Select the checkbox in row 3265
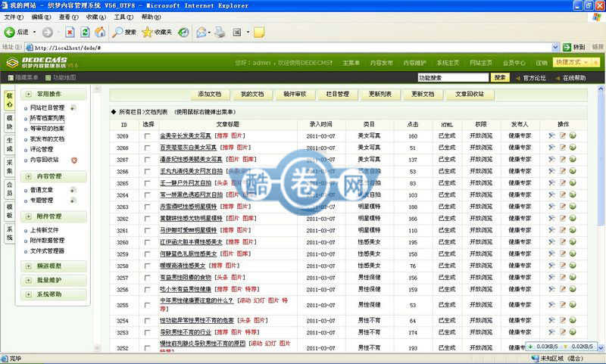 click(147, 183)
